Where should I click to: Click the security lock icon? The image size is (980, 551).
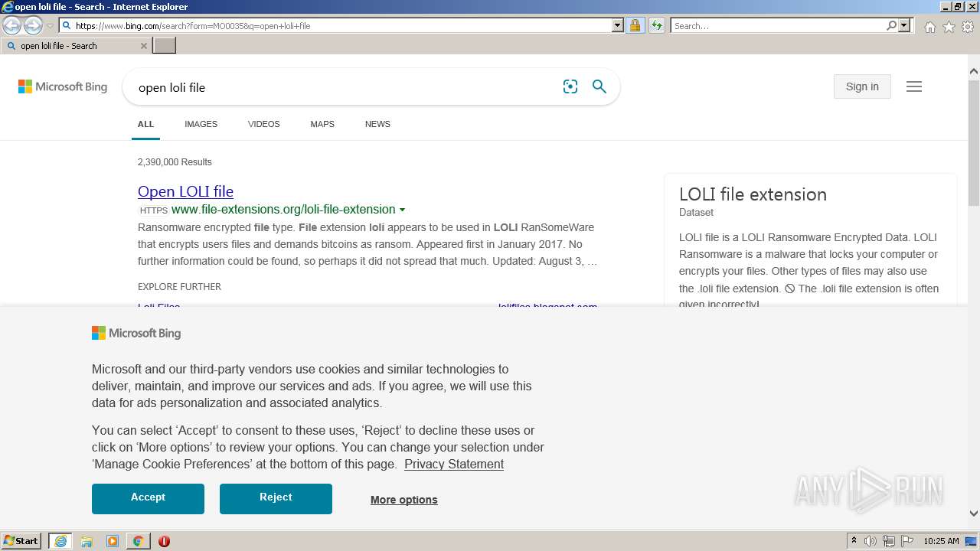(x=635, y=25)
